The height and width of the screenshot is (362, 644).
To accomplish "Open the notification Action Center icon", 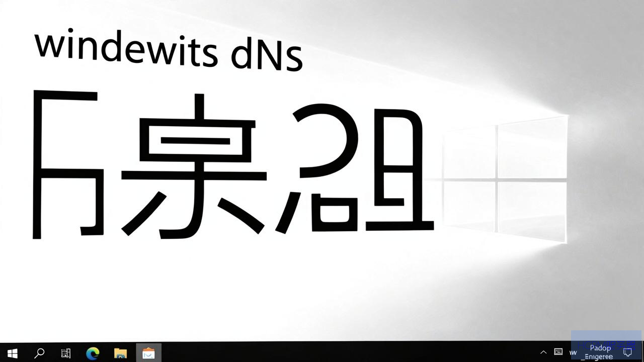I will [627, 352].
